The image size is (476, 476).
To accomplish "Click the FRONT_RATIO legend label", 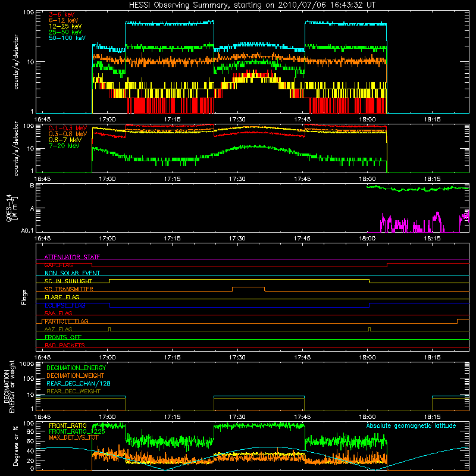I will 68,425.
